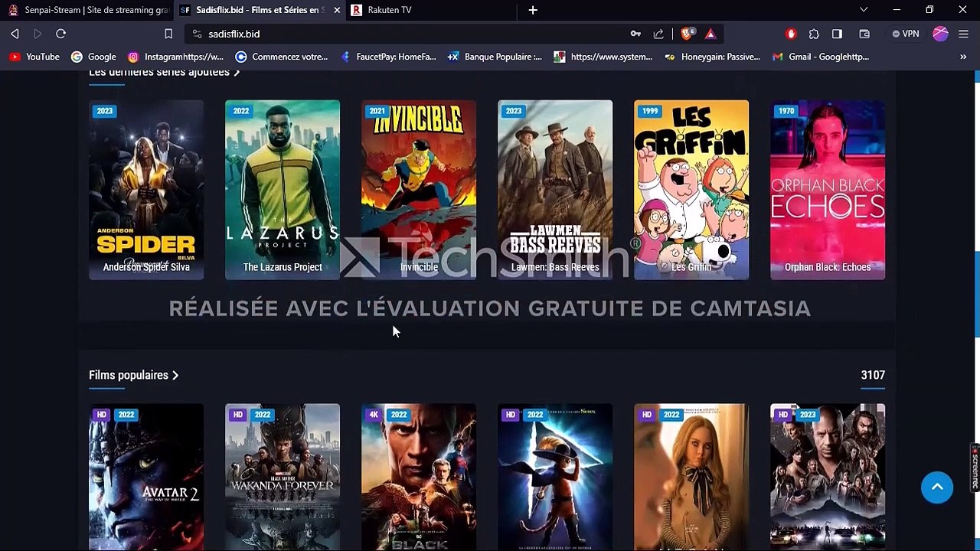Bookmark this page with the bookmark icon
The image size is (980, 551).
pyautogui.click(x=168, y=34)
